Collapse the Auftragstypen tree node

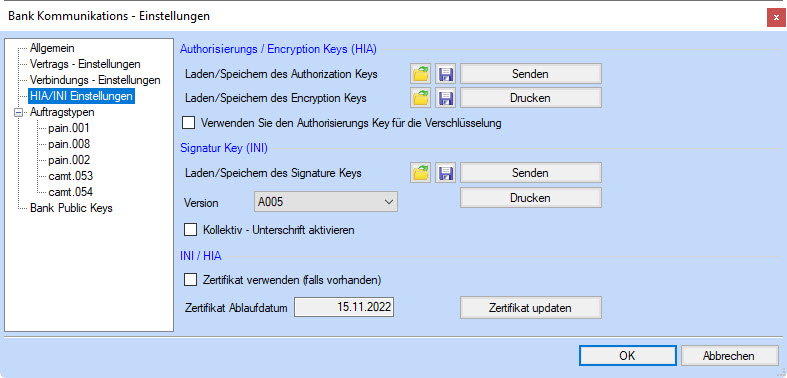point(20,112)
